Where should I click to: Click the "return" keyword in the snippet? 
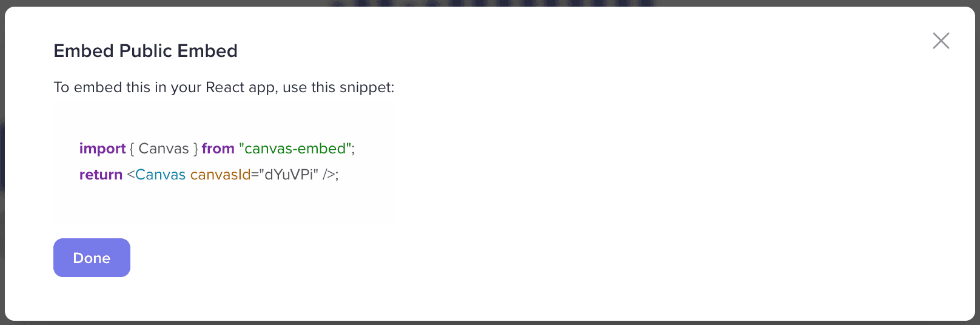[101, 175]
